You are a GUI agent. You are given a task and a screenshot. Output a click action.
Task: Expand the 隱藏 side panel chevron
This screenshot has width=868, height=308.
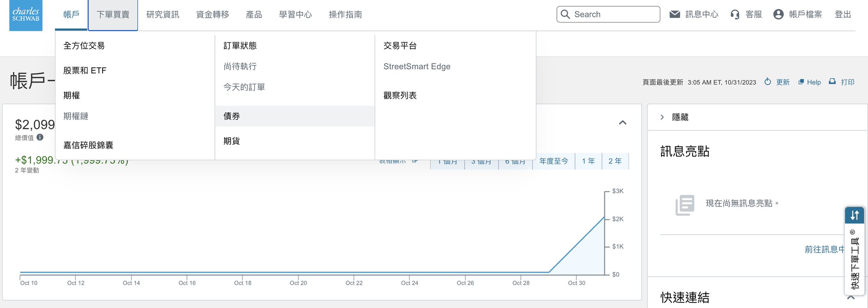pos(662,117)
